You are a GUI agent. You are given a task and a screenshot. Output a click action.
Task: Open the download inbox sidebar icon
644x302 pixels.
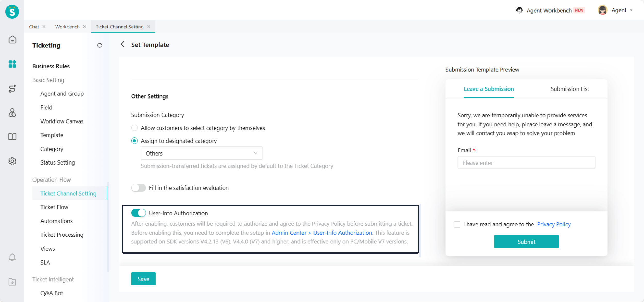[12, 282]
